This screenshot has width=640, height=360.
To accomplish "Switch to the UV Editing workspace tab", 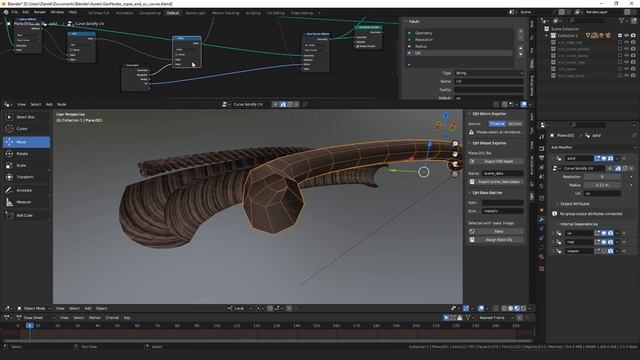I will [276, 13].
